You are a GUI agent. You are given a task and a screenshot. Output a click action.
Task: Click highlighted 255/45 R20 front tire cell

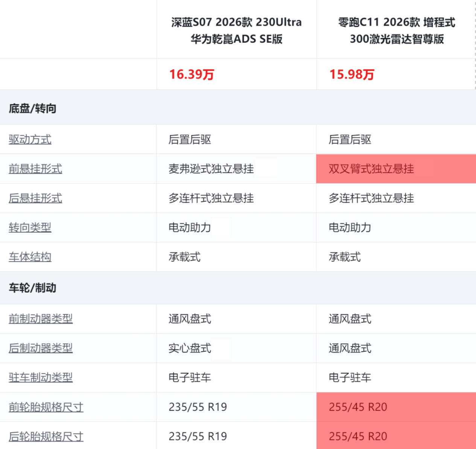358,407
